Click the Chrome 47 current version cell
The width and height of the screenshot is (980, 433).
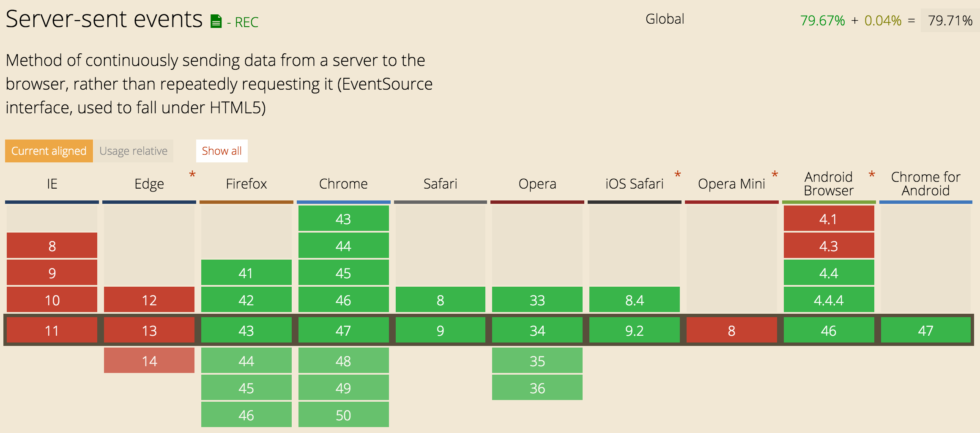coord(343,330)
